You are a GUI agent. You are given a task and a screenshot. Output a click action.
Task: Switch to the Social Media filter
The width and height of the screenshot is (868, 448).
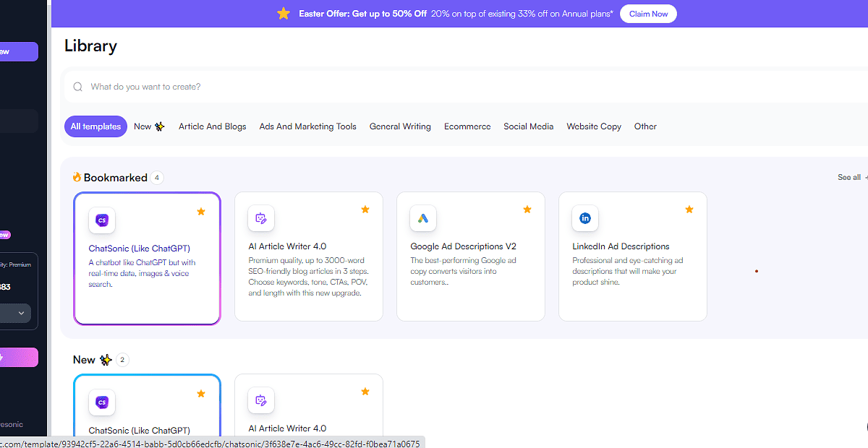coord(529,126)
